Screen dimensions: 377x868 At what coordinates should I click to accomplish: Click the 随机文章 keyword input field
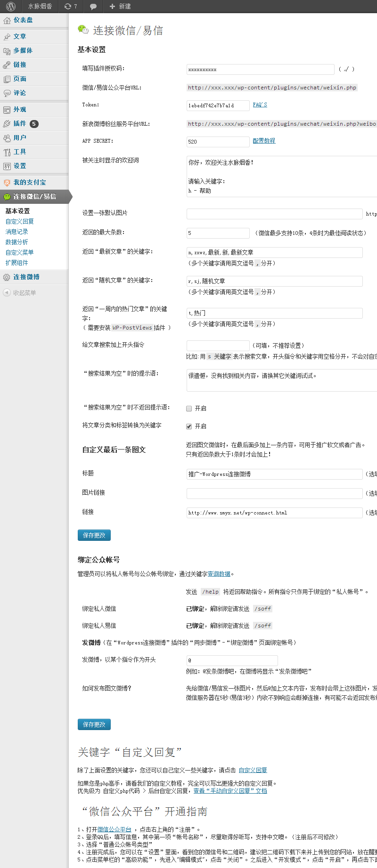(275, 281)
